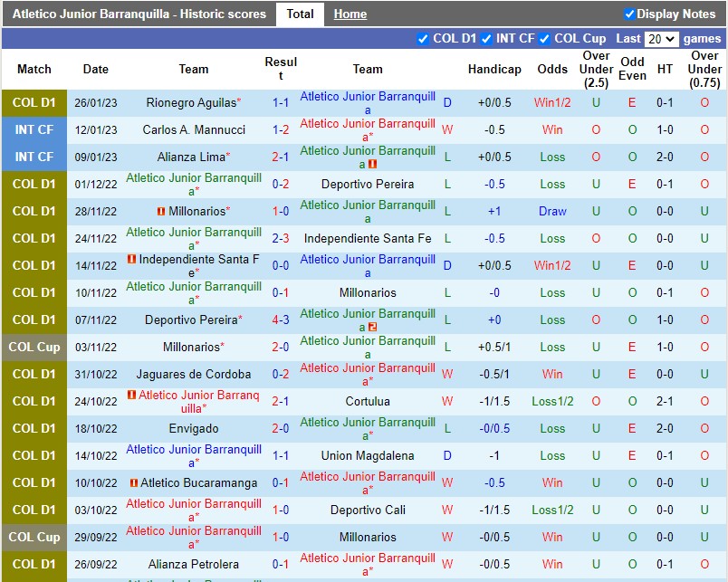Click the Odds column header
The height and width of the screenshot is (582, 728).
coord(552,70)
